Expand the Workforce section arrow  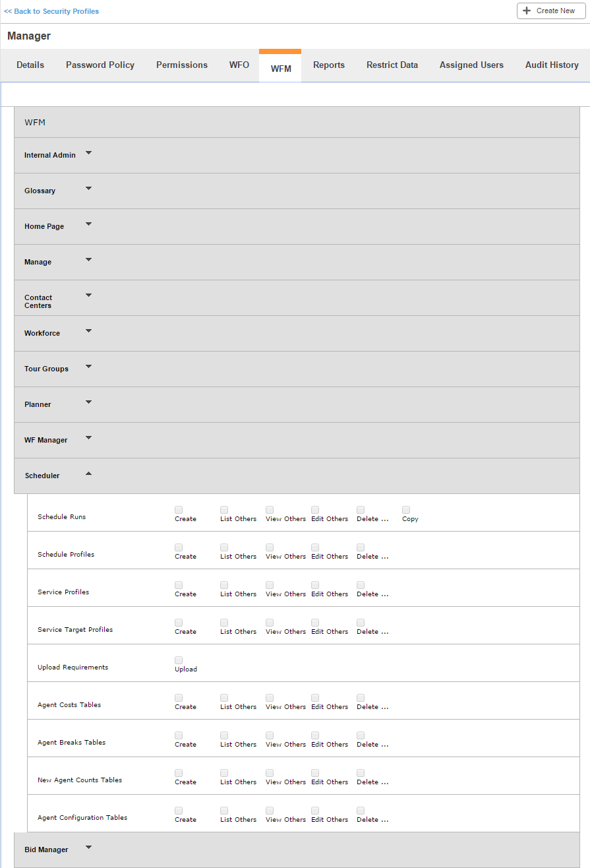click(x=89, y=331)
